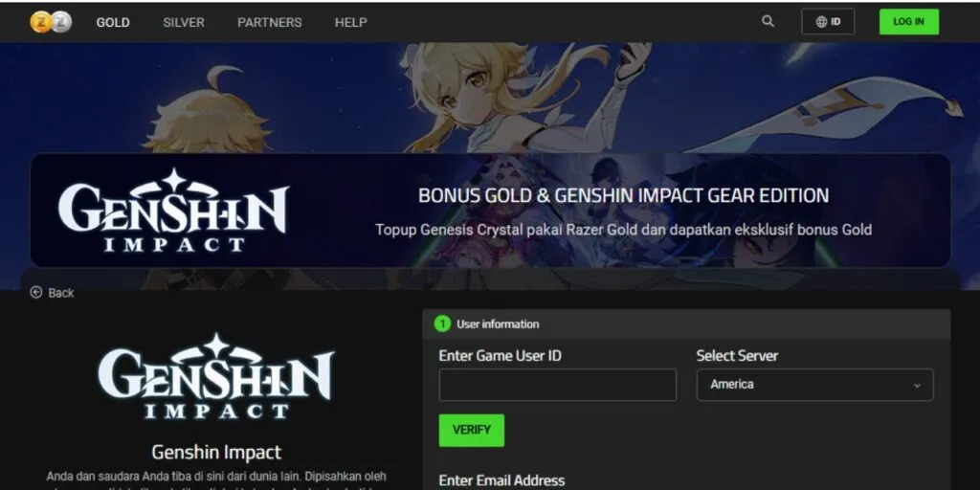The image size is (980, 490).
Task: Expand the Select Server dropdown showing America
Action: pyautogui.click(x=815, y=385)
